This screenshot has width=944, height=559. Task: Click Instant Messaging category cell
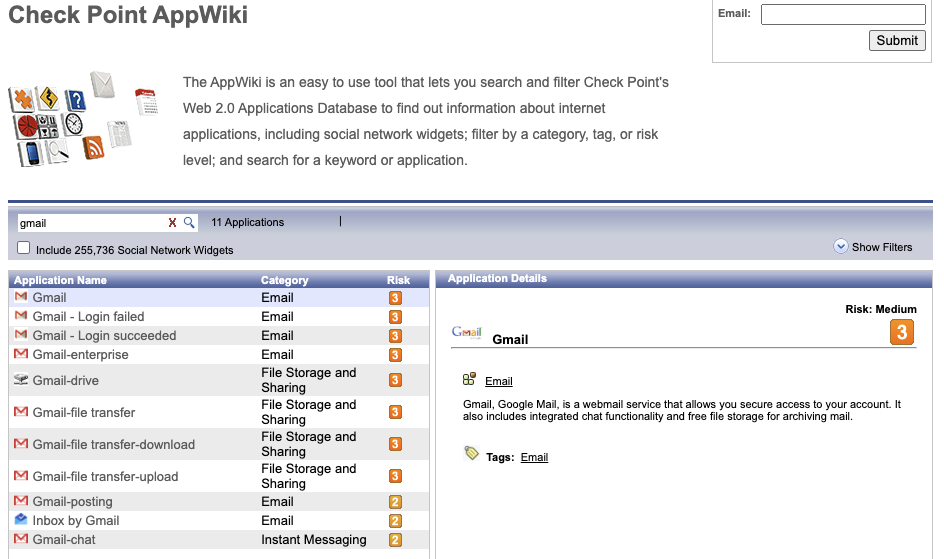pyautogui.click(x=314, y=540)
